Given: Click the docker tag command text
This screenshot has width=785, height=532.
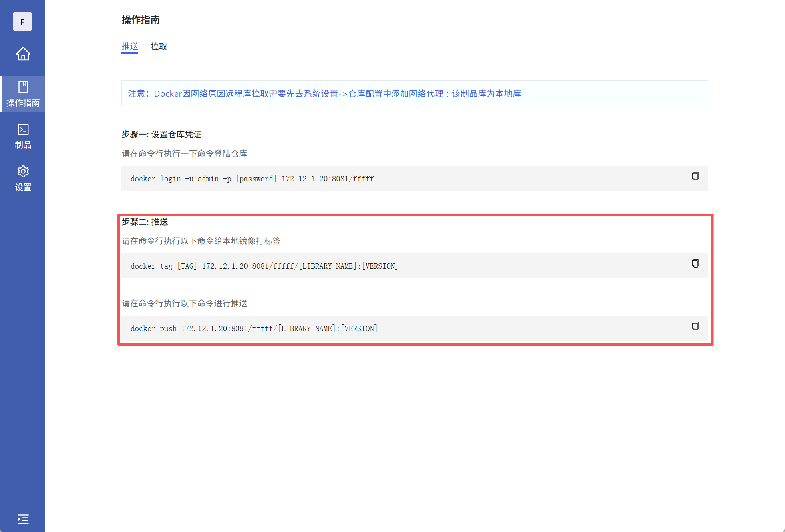Looking at the screenshot, I should (x=264, y=266).
